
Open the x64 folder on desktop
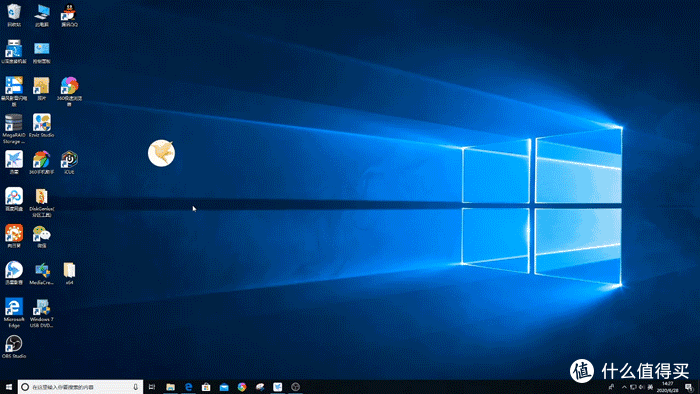coord(69,273)
